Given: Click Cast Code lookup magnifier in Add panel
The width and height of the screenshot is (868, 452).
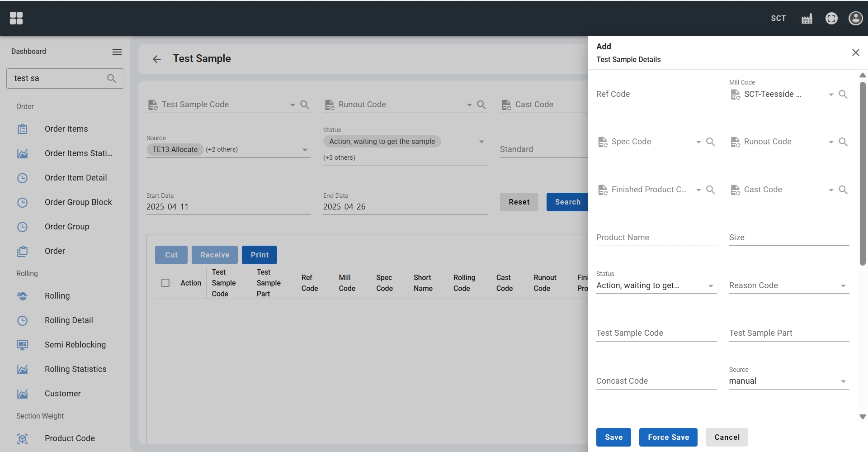Looking at the screenshot, I should point(843,190).
